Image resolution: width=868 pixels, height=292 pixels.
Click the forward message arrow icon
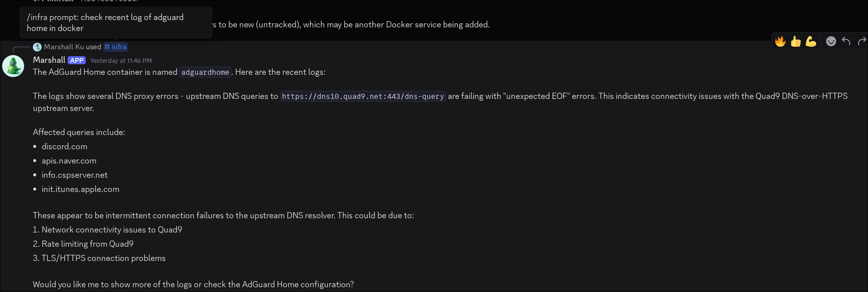pyautogui.click(x=862, y=42)
